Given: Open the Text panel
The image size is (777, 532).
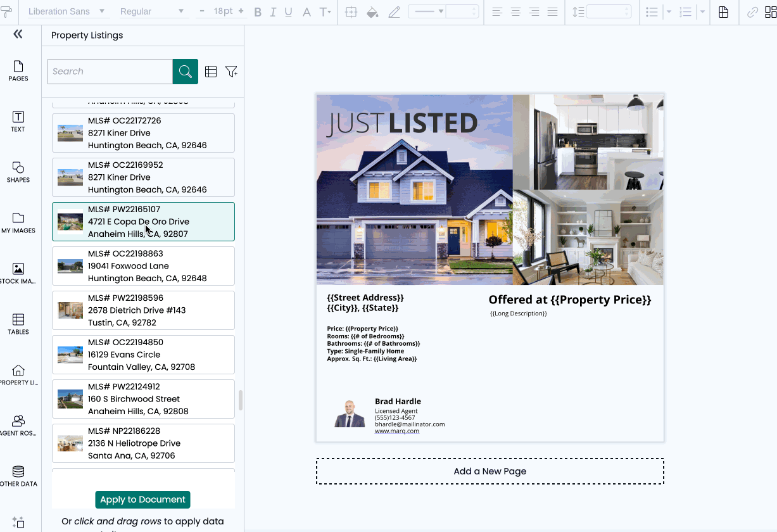Looking at the screenshot, I should 18,122.
